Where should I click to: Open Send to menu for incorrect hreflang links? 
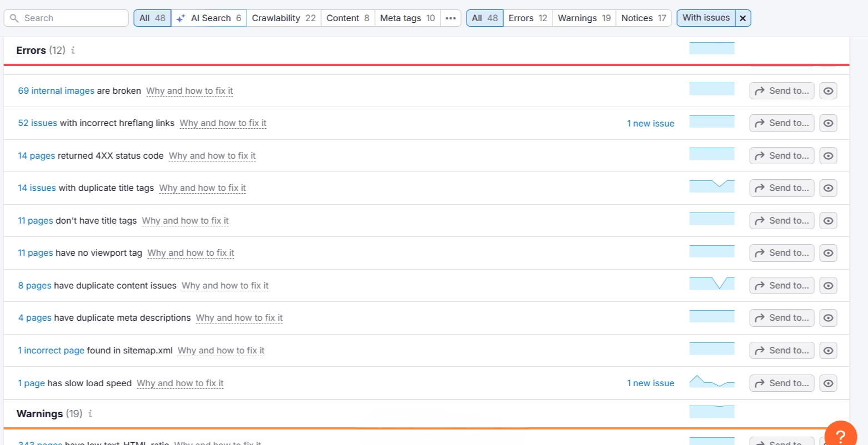tap(781, 123)
